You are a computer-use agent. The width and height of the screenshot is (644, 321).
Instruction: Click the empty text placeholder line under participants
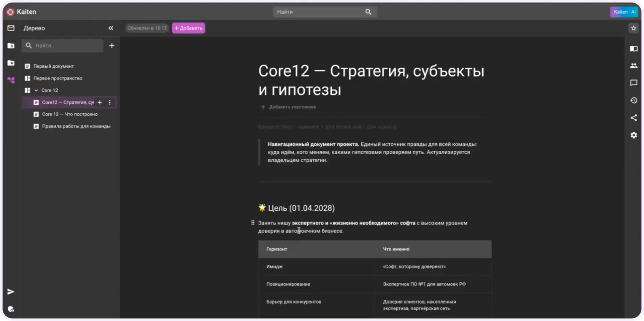point(327,127)
